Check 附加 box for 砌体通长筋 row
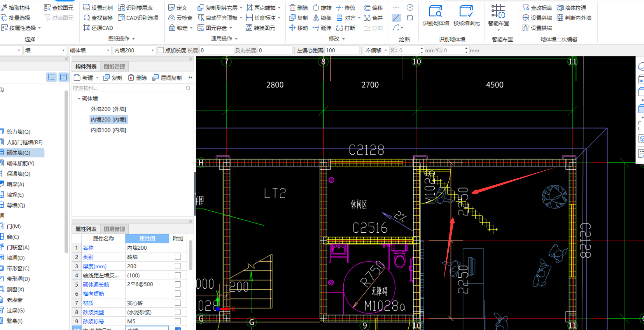This screenshot has width=644, height=330. 178,284
